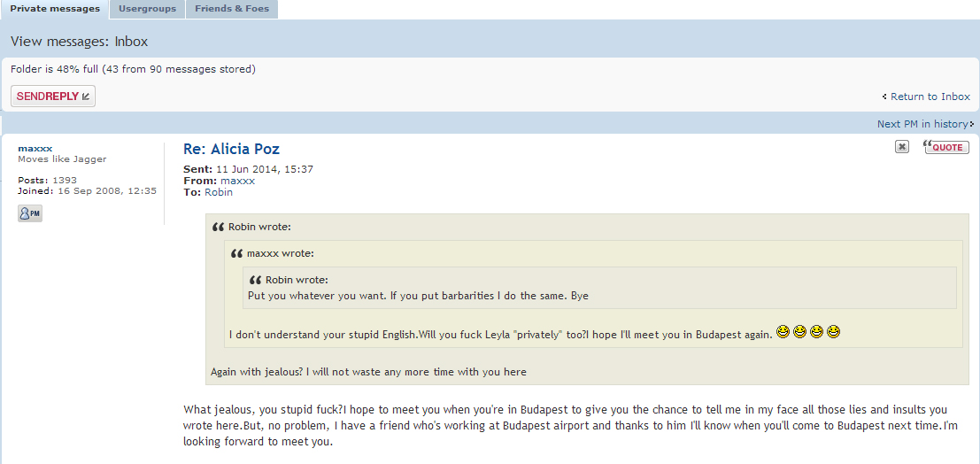Open the Private messages tab
This screenshot has width=980, height=464.
coord(55,10)
